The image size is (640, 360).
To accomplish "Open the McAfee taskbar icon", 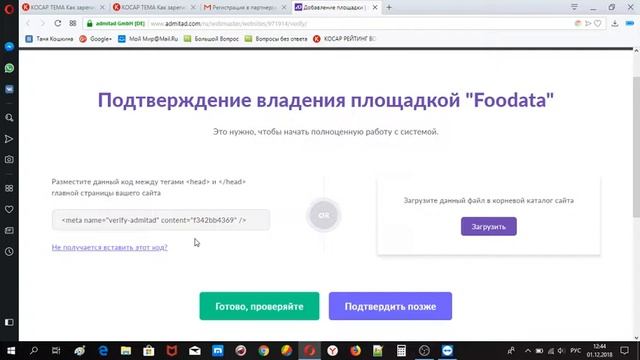I will click(171, 351).
